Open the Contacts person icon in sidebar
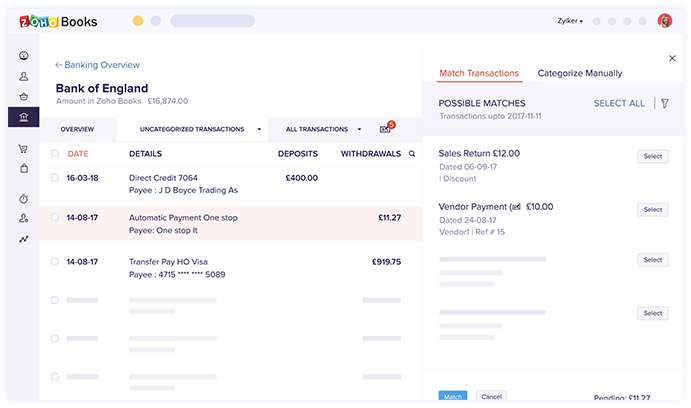The image size is (691, 408). point(24,76)
